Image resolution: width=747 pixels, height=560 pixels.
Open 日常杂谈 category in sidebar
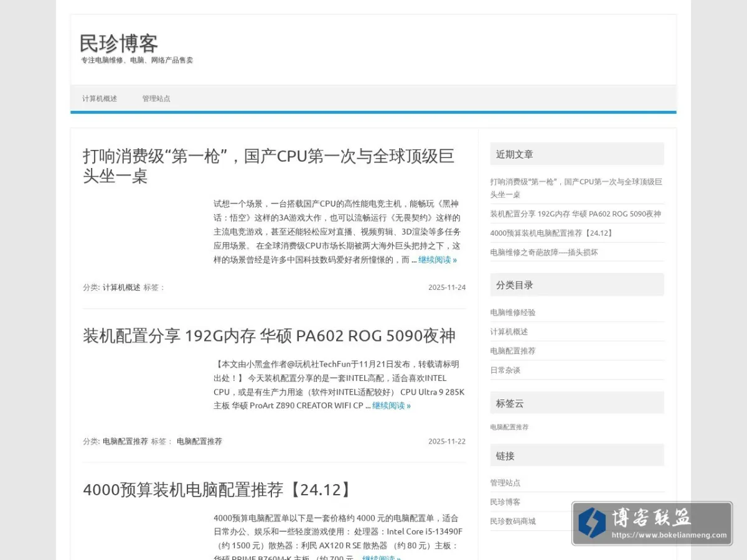pyautogui.click(x=505, y=370)
